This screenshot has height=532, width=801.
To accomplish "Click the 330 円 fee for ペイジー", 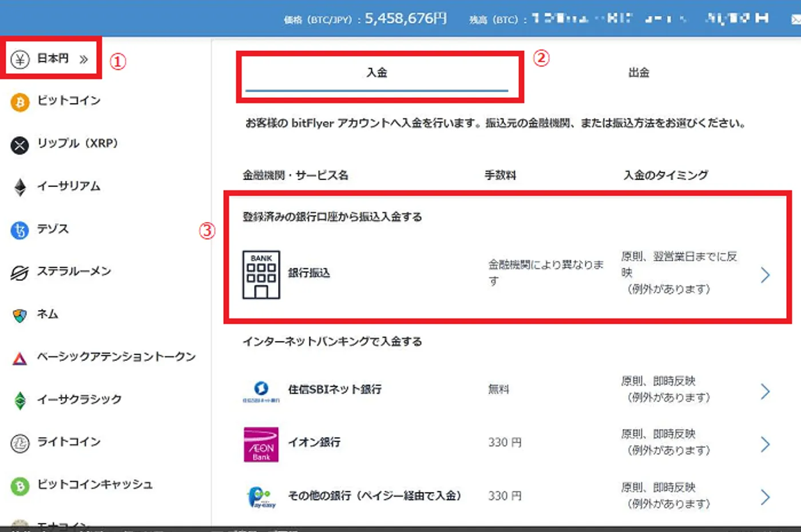I will pyautogui.click(x=505, y=495).
